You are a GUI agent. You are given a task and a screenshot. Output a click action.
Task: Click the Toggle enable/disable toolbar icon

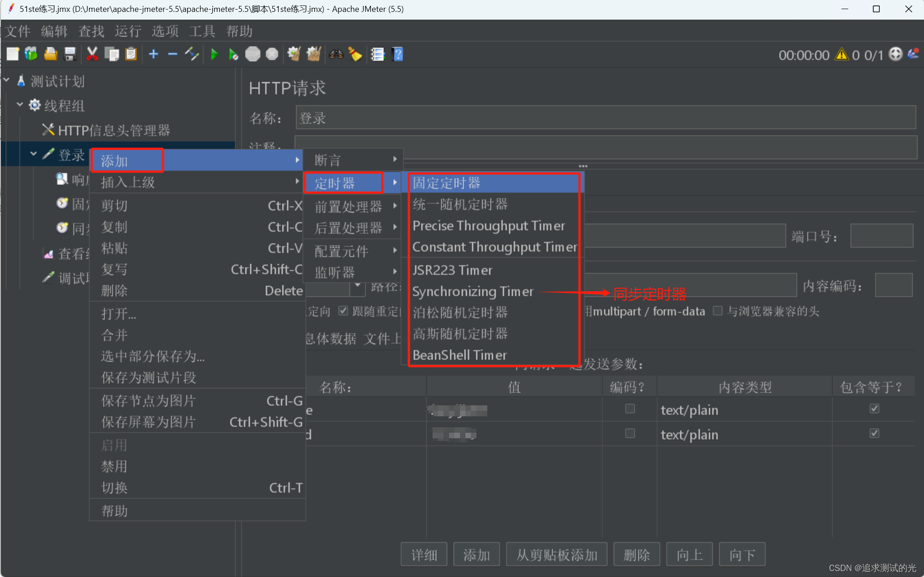[x=192, y=54]
